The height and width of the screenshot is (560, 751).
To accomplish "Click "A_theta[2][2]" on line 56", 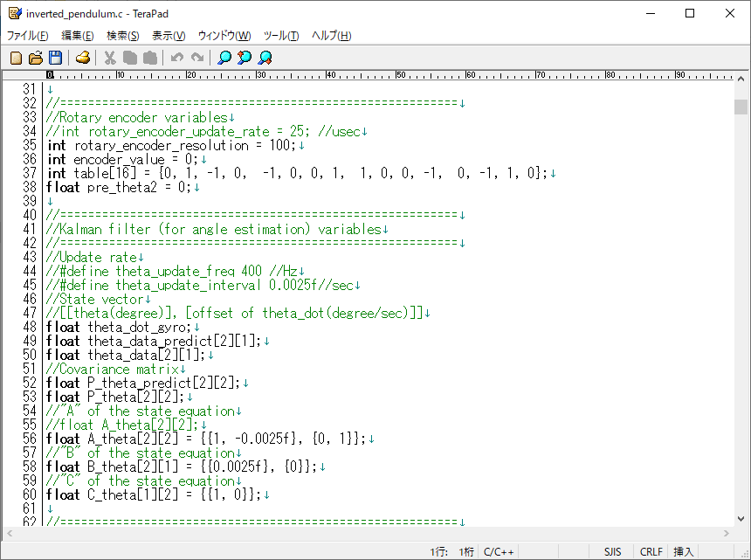I will tap(133, 439).
